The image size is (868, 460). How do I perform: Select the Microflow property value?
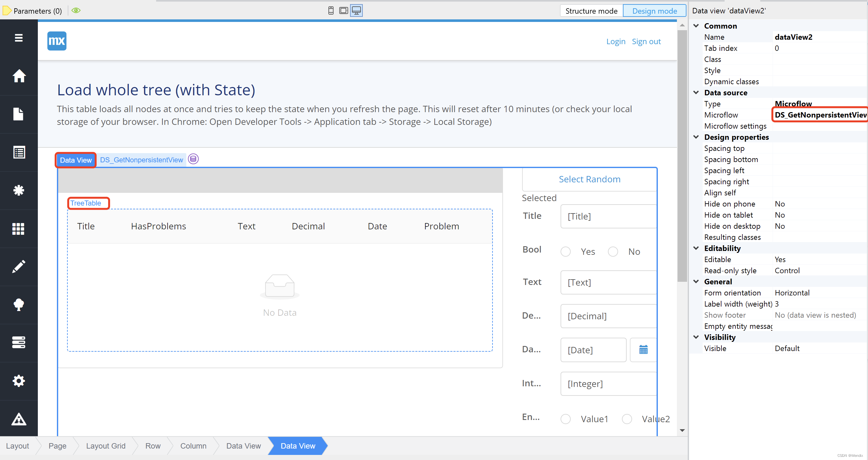pos(821,115)
